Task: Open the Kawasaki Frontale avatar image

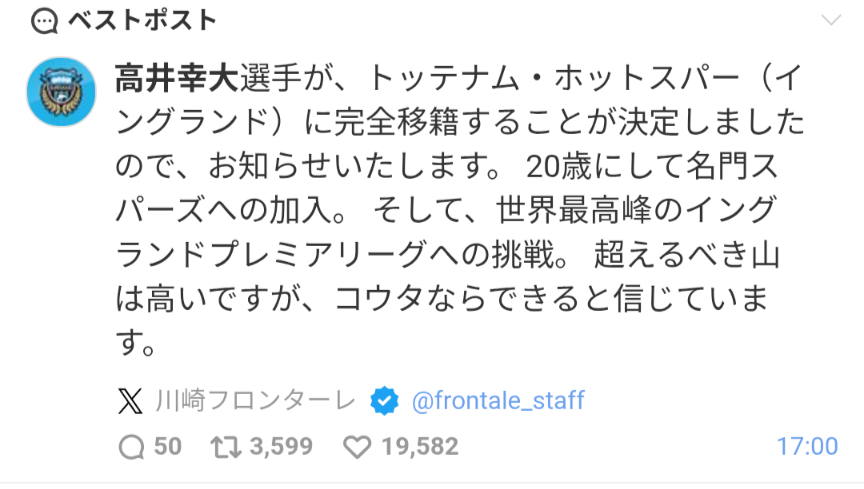Action: click(x=61, y=92)
